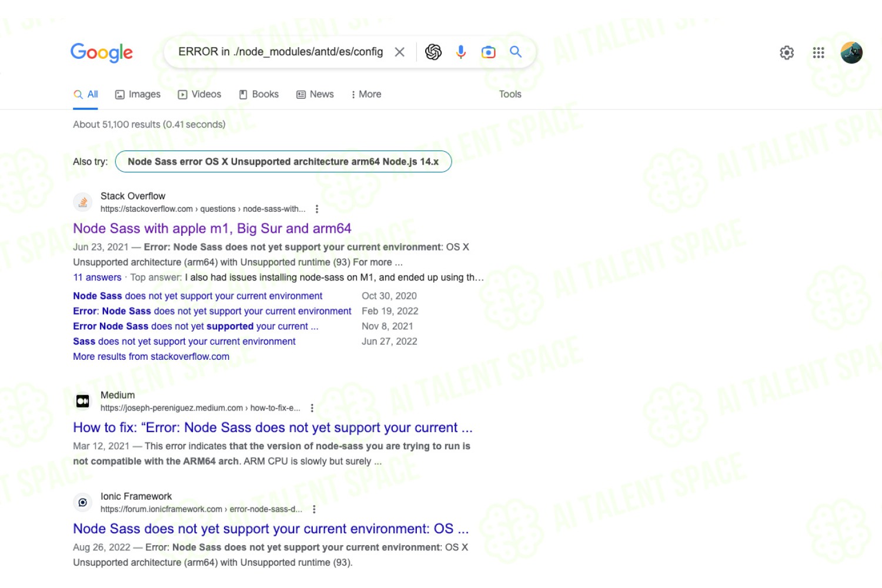
Task: Open Google Lens camera search
Action: pos(488,52)
